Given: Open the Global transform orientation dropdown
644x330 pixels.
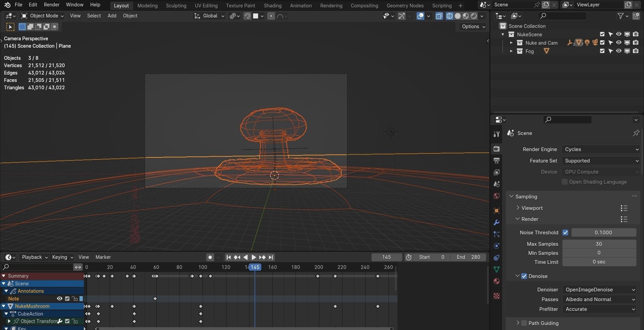Looking at the screenshot, I should (x=209, y=16).
